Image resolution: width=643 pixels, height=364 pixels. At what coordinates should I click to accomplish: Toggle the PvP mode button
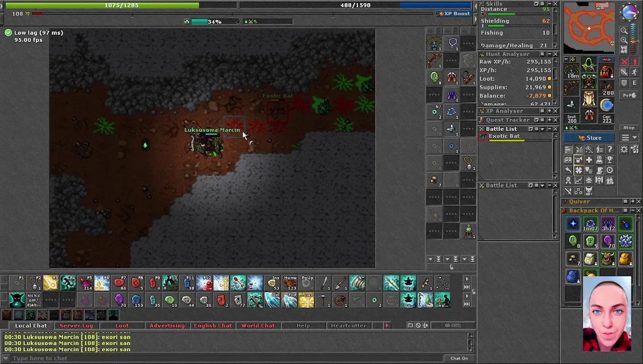pyautogui.click(x=629, y=95)
